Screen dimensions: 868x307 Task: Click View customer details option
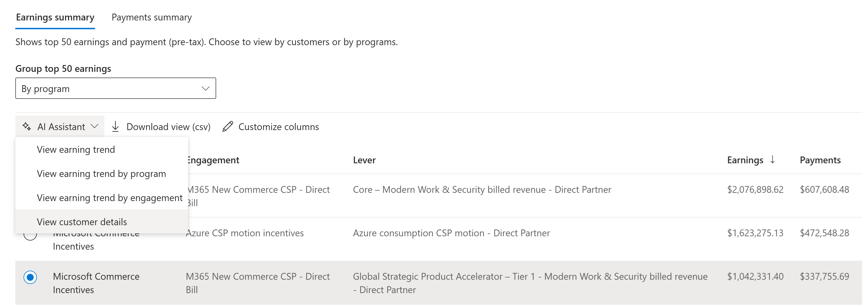pos(82,222)
